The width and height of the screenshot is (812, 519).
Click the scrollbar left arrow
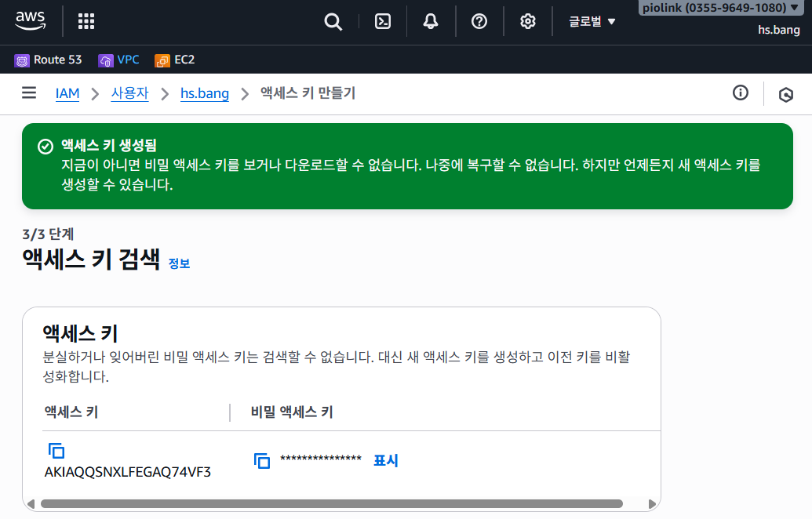point(31,504)
